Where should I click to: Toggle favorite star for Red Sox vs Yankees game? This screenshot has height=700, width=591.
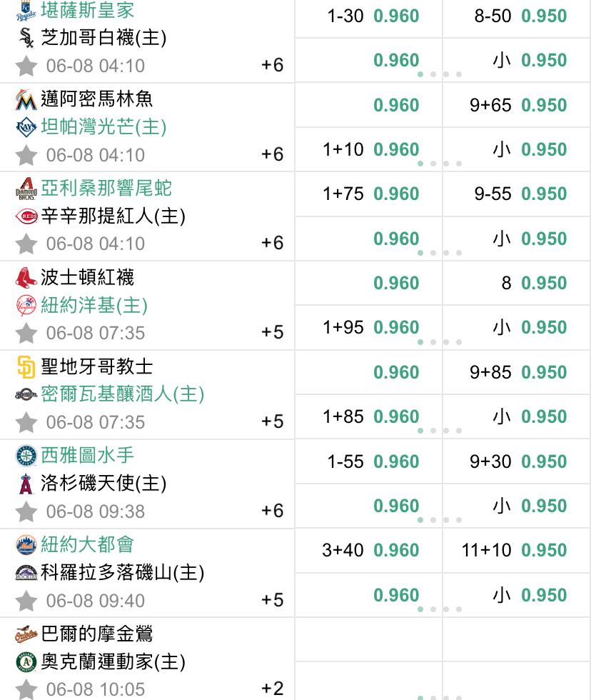pyautogui.click(x=26, y=333)
